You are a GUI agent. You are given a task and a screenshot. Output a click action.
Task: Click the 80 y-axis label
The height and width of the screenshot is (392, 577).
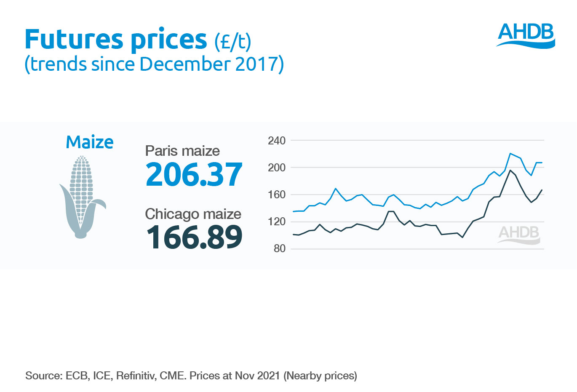[279, 248]
